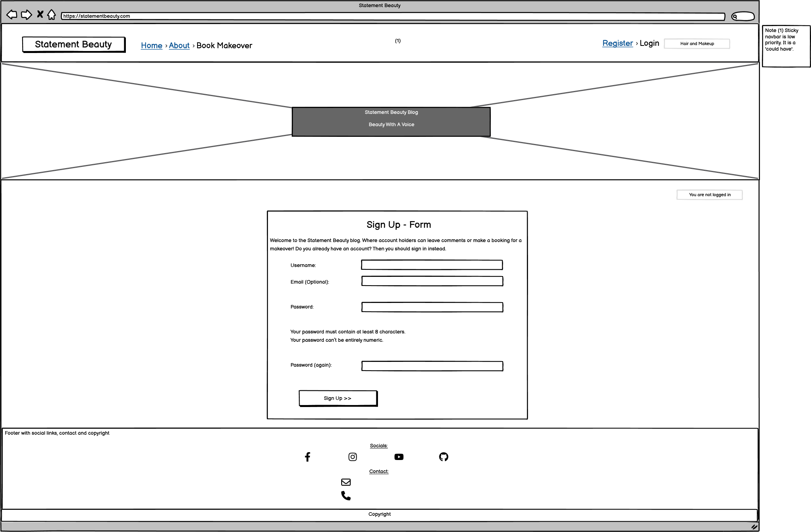Click the phone contact icon
The height and width of the screenshot is (532, 811).
(x=346, y=496)
